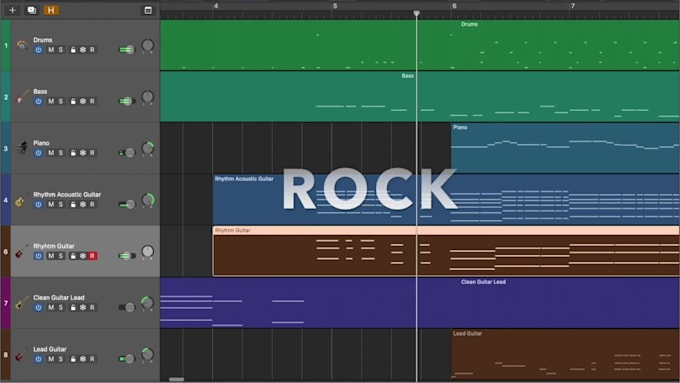Screen dimensions: 680x383
Task: Adjust the Piano track volume slider
Action: click(x=127, y=153)
